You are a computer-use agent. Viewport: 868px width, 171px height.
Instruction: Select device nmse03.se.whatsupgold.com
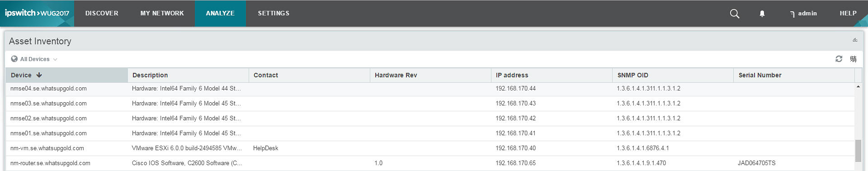pos(48,104)
